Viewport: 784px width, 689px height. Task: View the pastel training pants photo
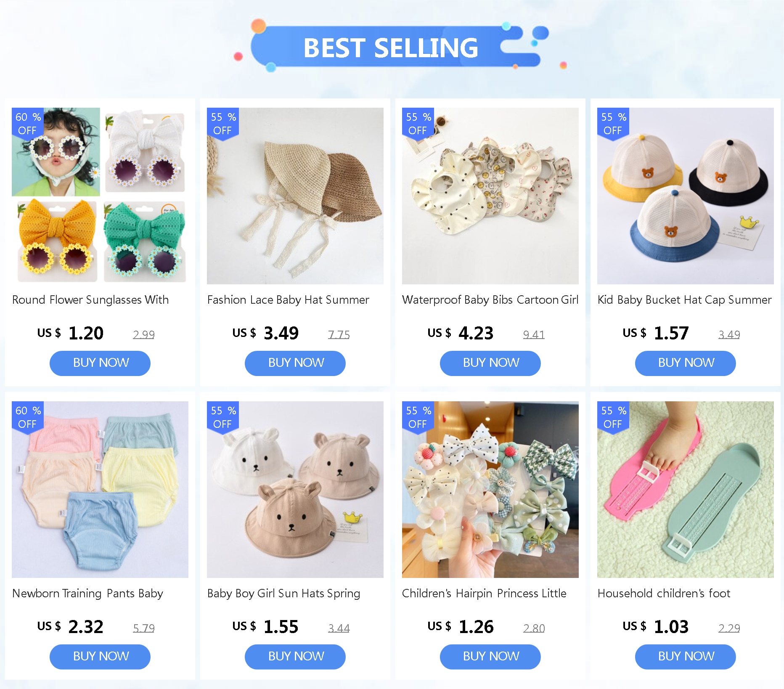point(100,490)
